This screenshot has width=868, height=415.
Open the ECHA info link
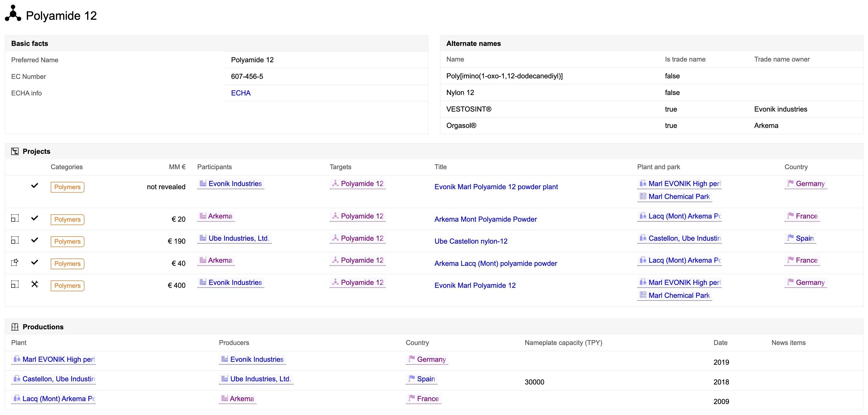pos(241,93)
